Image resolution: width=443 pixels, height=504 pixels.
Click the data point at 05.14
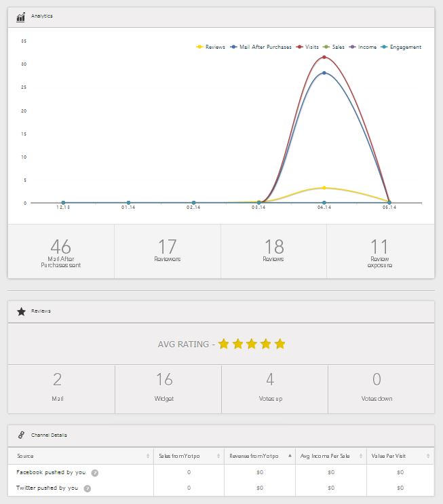coord(389,203)
